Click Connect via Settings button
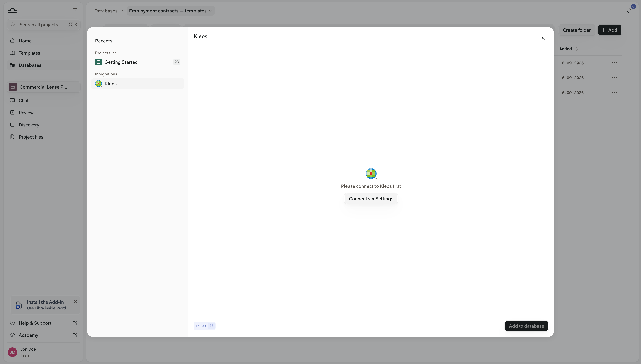641x364 pixels. coord(371,199)
